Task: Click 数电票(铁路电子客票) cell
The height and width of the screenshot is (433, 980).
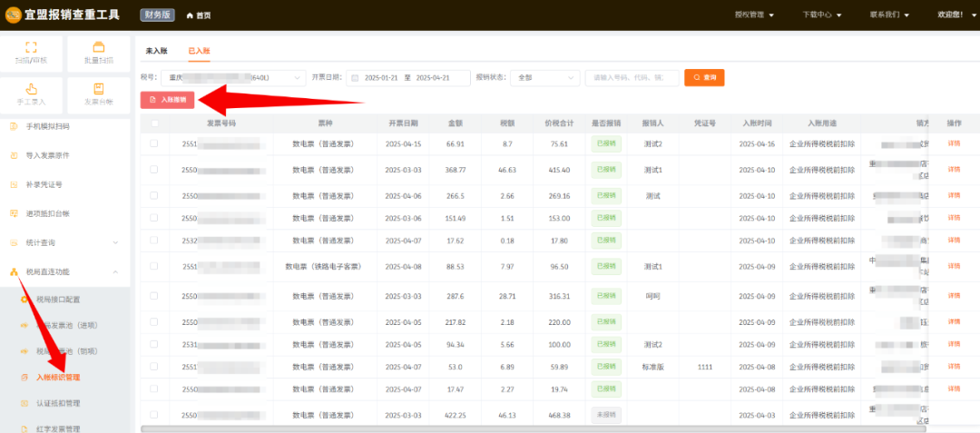Action: [324, 266]
